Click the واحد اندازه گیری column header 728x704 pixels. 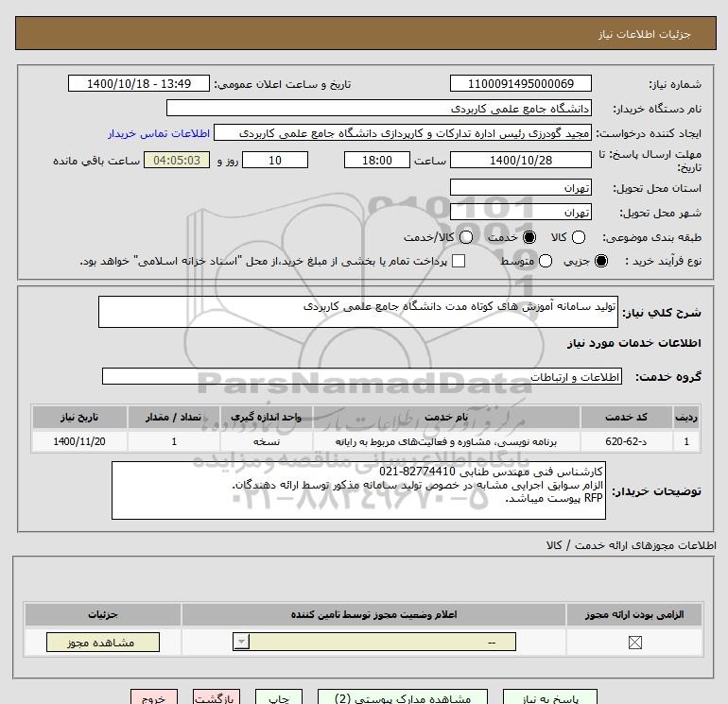pos(266,417)
